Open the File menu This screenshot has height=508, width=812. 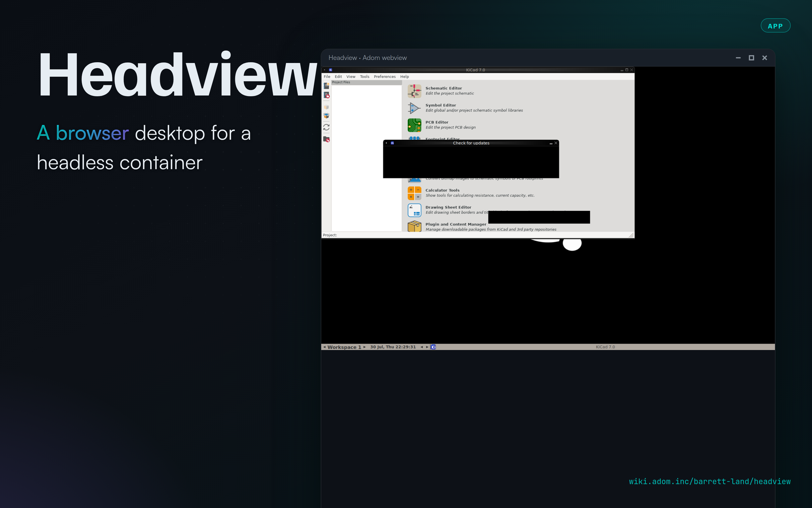[327, 76]
